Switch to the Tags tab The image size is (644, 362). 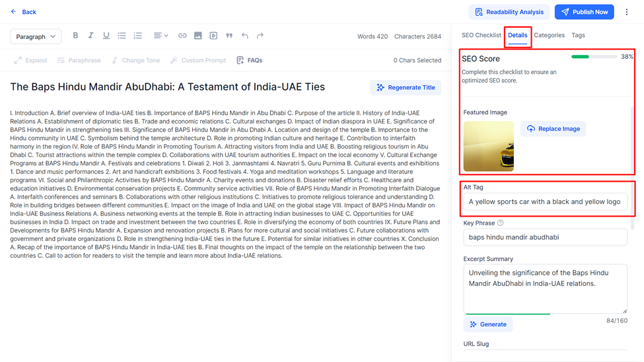coord(578,35)
